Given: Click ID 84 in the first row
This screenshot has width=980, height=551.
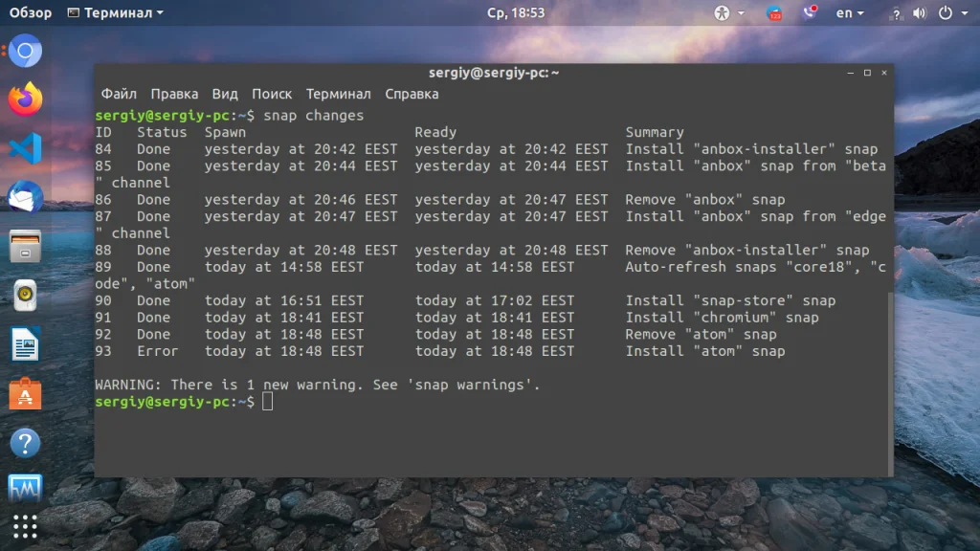Looking at the screenshot, I should click(x=103, y=149).
